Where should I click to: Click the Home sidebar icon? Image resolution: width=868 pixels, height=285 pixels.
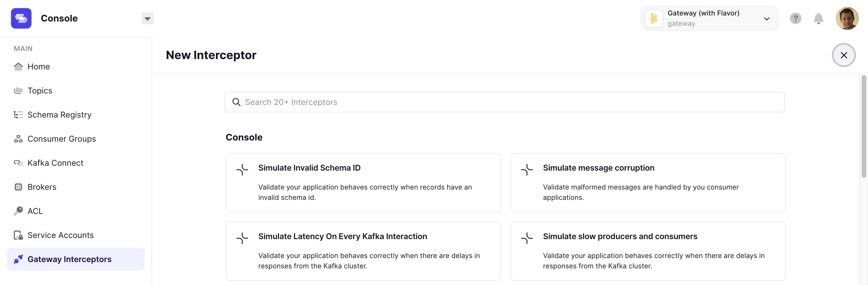pos(18,67)
